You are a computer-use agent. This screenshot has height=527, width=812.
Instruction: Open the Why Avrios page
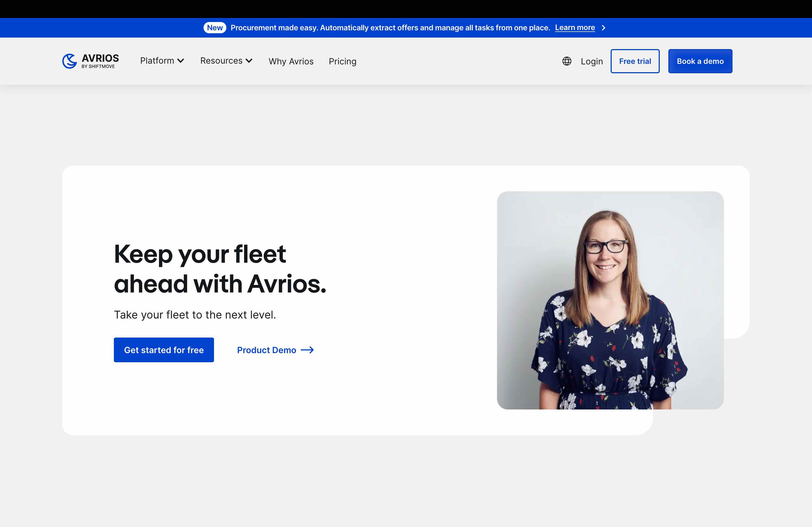(x=291, y=61)
